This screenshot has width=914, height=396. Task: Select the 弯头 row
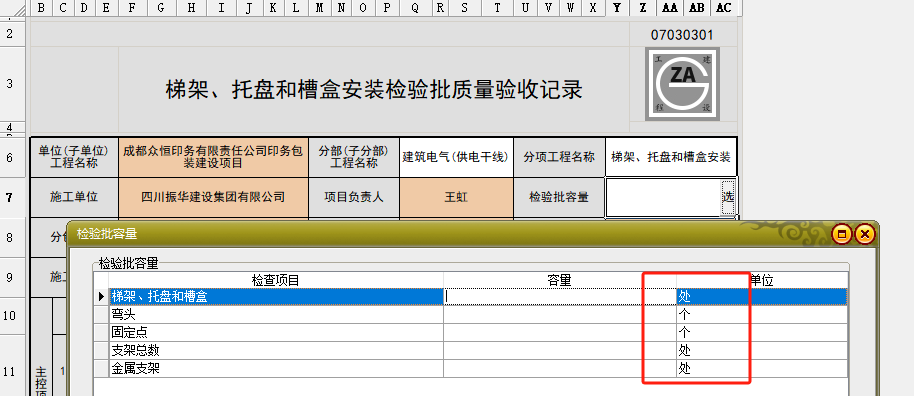pos(470,314)
